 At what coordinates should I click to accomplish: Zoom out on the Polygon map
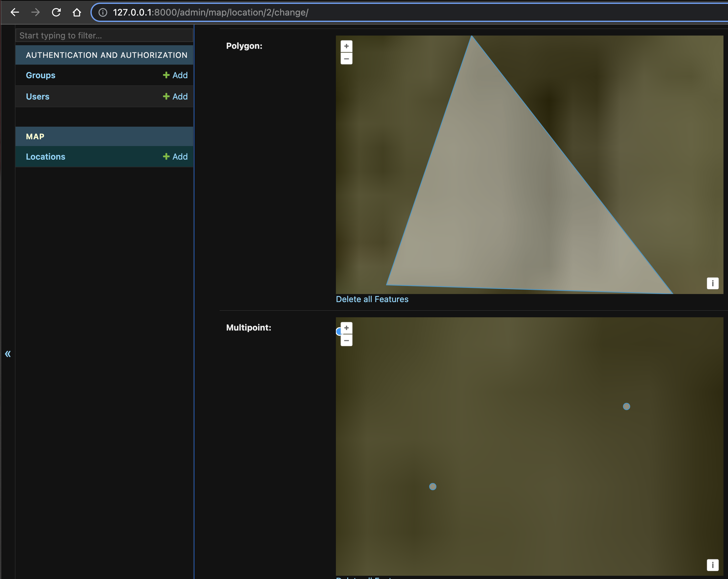coord(346,59)
